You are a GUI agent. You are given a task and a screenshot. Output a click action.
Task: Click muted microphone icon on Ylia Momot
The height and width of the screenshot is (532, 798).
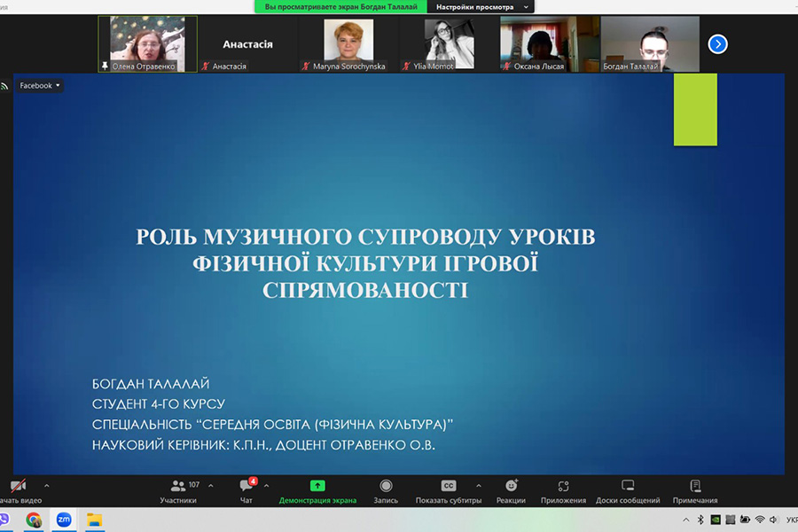click(406, 66)
